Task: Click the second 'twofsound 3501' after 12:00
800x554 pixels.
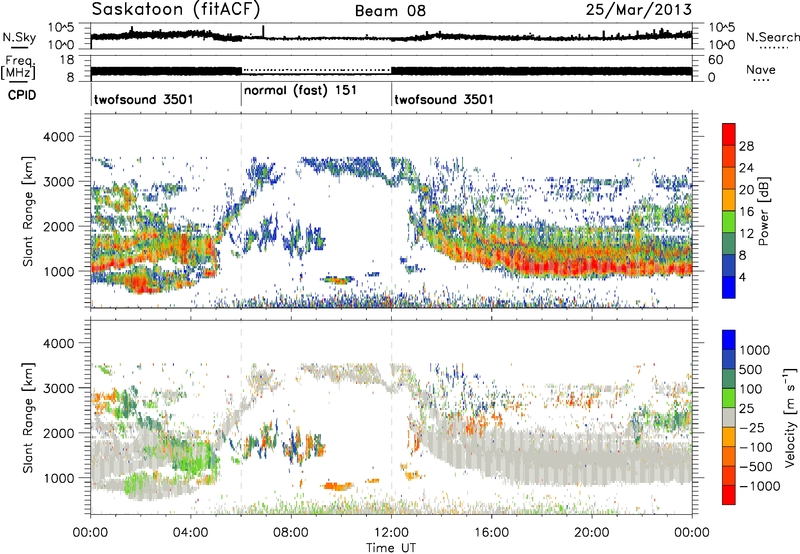Action: 444,99
